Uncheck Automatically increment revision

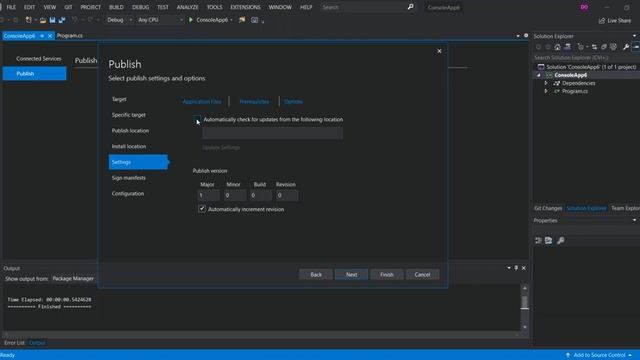tap(202, 209)
